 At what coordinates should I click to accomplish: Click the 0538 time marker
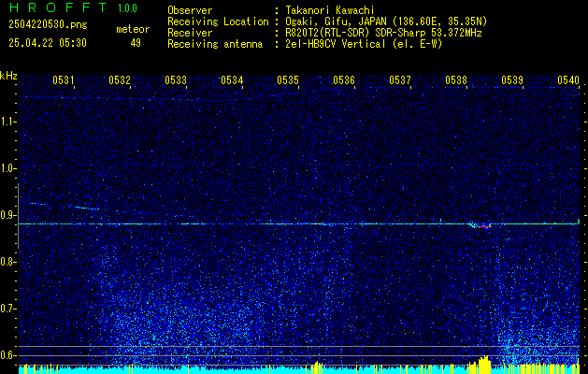coord(456,79)
